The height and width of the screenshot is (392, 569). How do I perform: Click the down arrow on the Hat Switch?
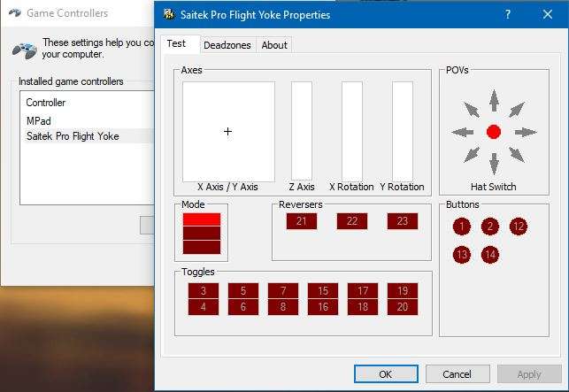pos(494,164)
